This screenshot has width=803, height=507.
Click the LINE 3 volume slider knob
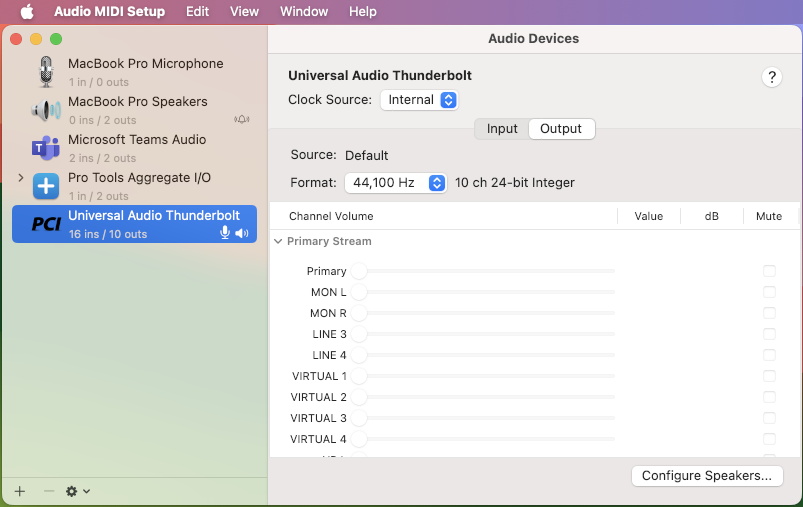coord(358,334)
